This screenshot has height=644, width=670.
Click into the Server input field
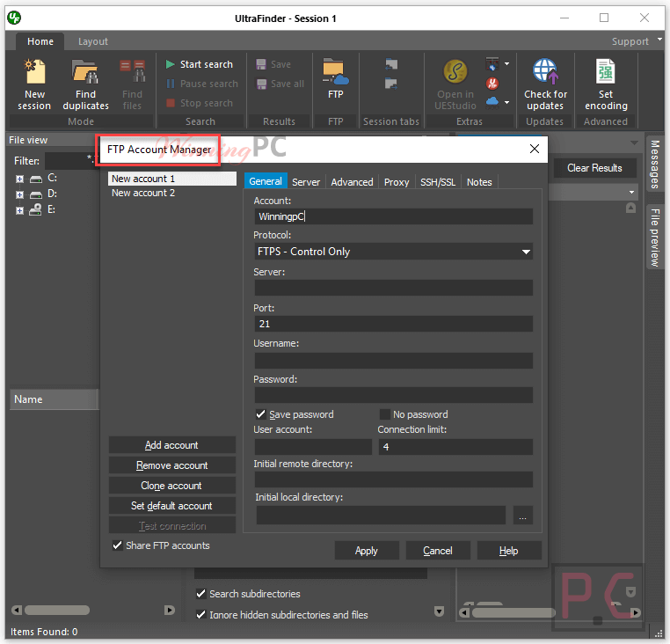394,288
